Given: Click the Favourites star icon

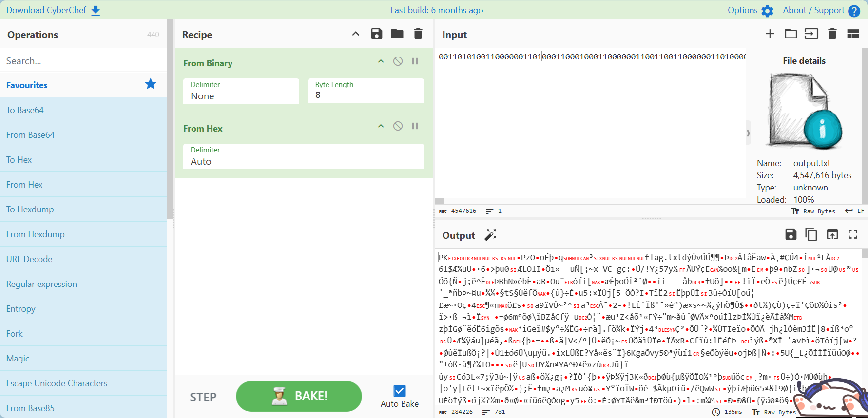Looking at the screenshot, I should click(x=151, y=84).
